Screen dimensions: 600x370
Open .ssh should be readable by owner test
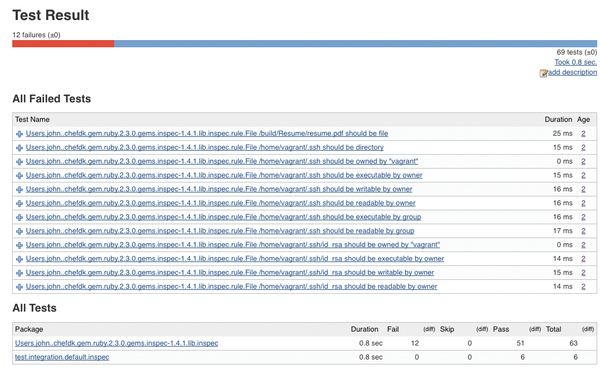pos(220,203)
